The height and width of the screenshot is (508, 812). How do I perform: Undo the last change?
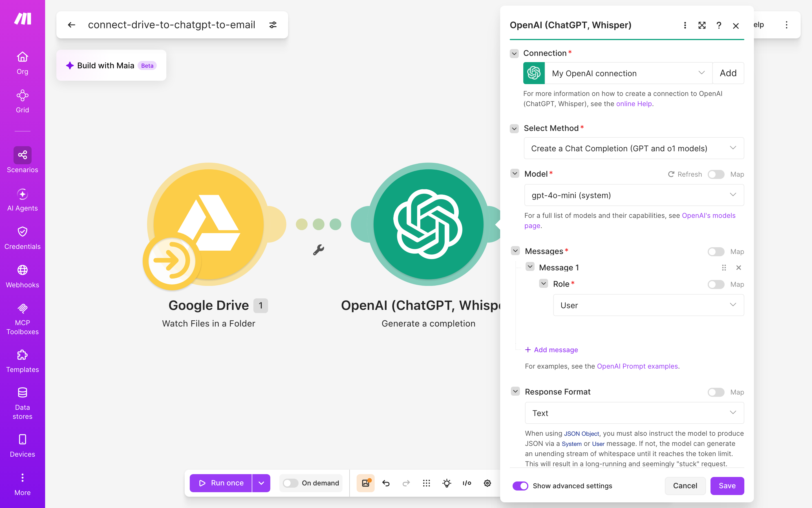tap(386, 483)
